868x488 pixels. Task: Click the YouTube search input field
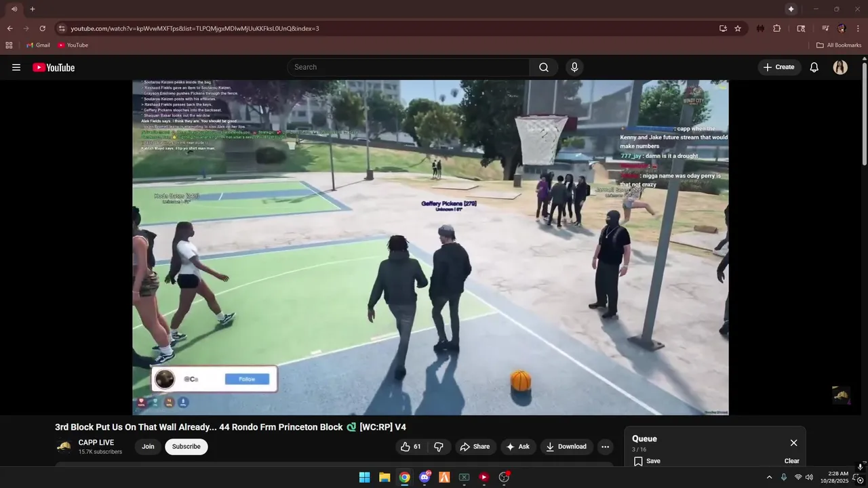(x=408, y=67)
